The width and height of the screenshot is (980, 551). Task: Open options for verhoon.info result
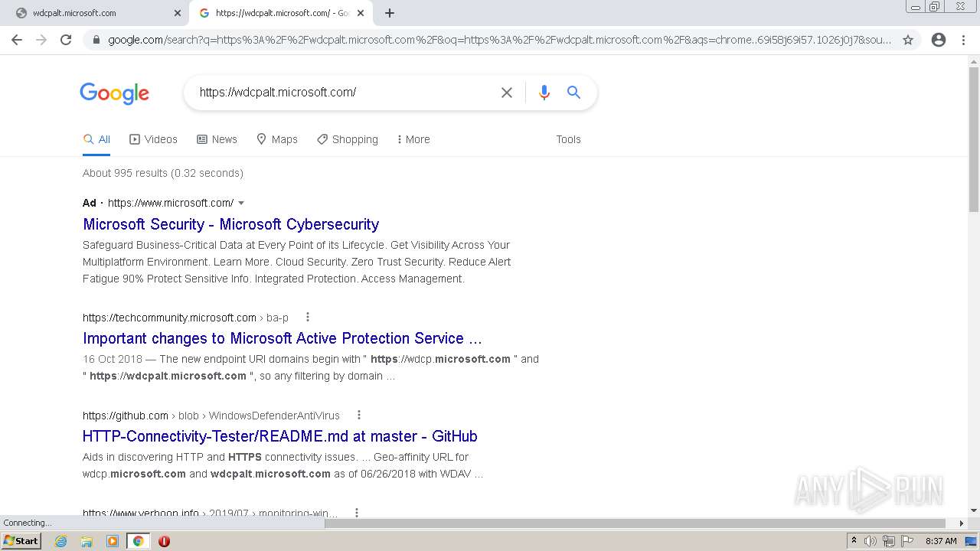pos(356,513)
